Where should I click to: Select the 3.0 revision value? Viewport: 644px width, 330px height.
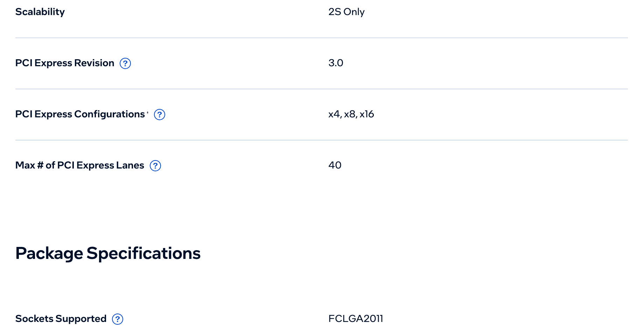336,63
